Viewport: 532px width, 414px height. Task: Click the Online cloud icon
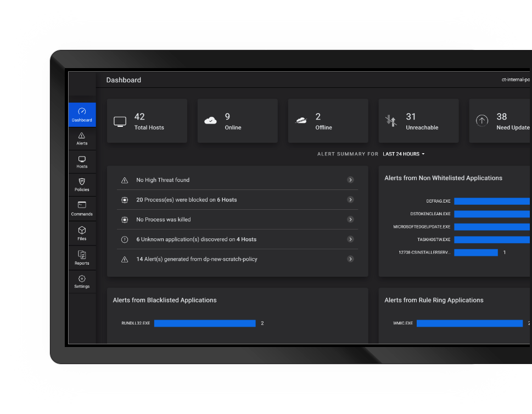[210, 121]
